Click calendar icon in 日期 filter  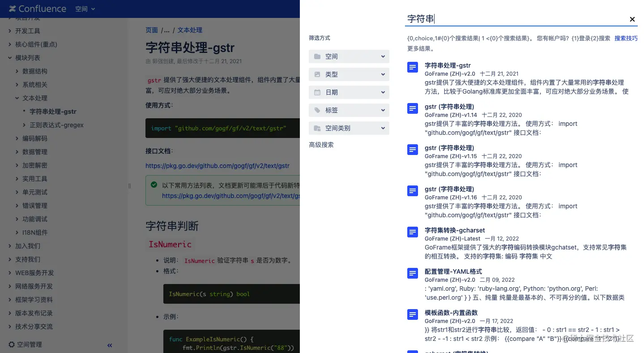click(x=317, y=92)
